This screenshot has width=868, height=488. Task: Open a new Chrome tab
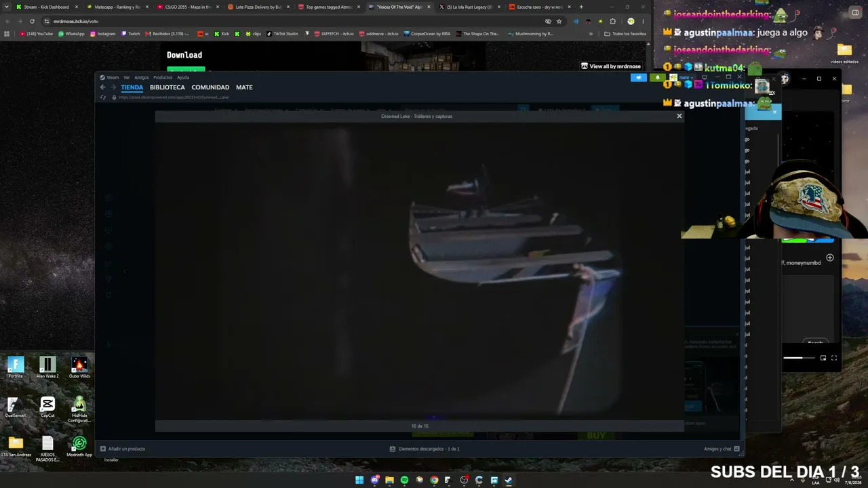[x=581, y=7]
